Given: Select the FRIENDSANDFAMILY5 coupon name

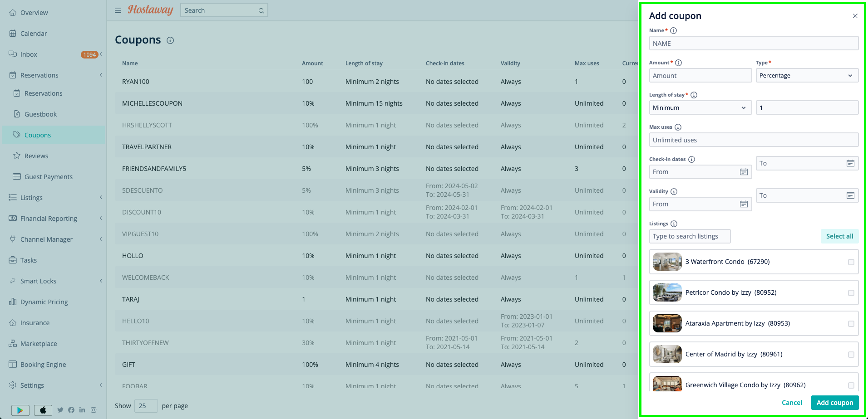Looking at the screenshot, I should pyautogui.click(x=154, y=169).
